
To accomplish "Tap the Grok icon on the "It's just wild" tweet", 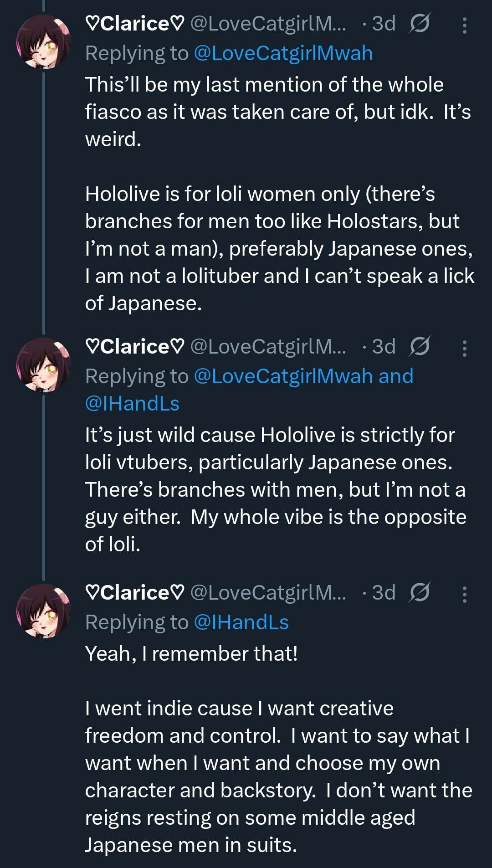I will 419,347.
